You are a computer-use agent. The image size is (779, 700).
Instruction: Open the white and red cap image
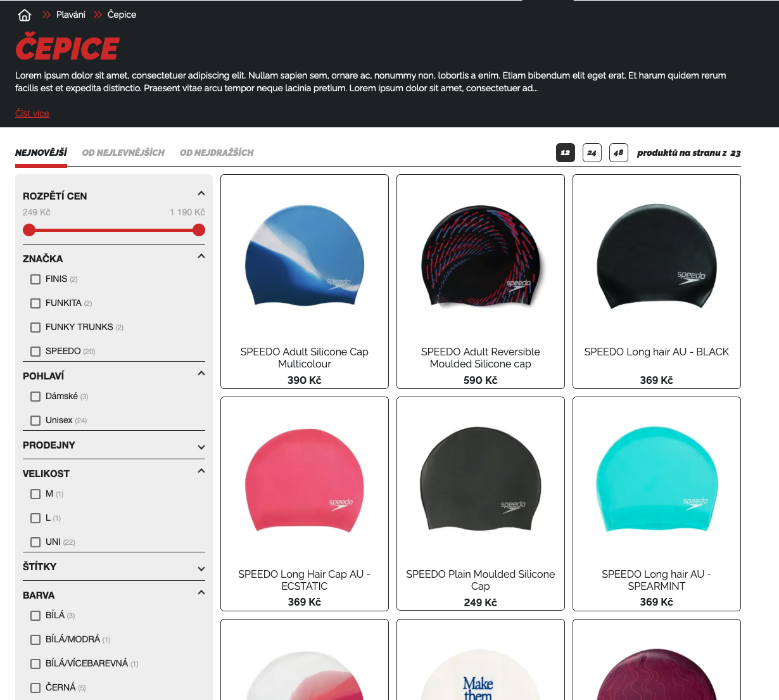click(x=305, y=675)
